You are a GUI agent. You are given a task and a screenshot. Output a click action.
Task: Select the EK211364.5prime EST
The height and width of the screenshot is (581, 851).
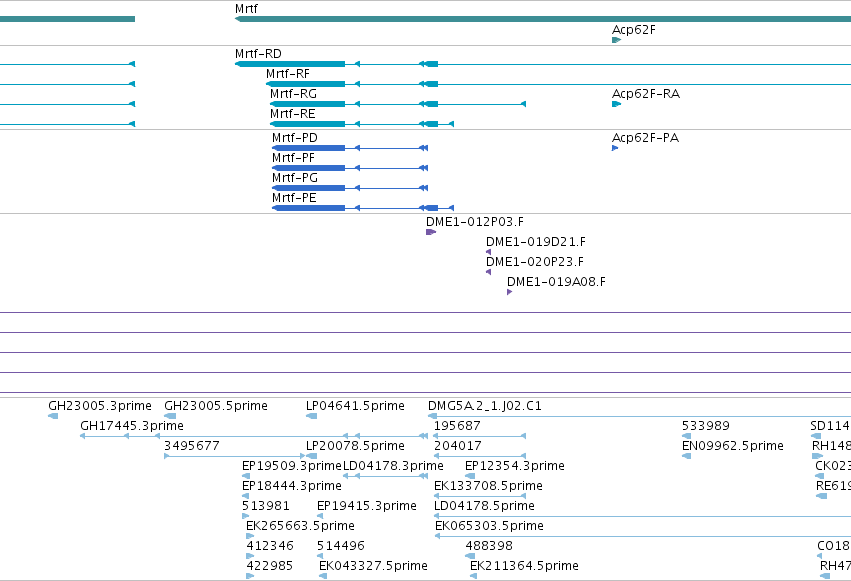(473, 576)
